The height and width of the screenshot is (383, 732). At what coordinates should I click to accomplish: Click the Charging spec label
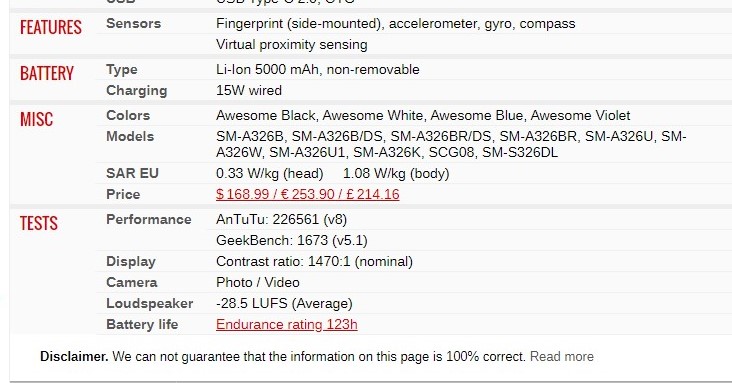tap(137, 91)
